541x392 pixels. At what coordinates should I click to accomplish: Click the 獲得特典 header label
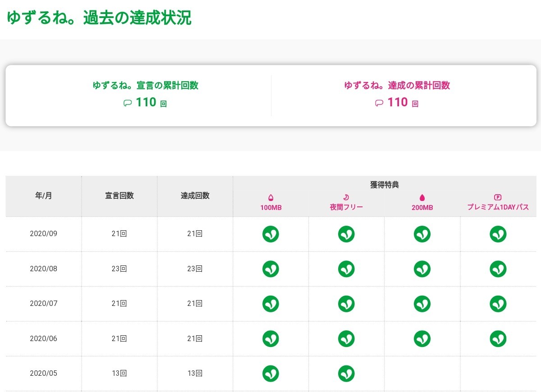tap(384, 185)
